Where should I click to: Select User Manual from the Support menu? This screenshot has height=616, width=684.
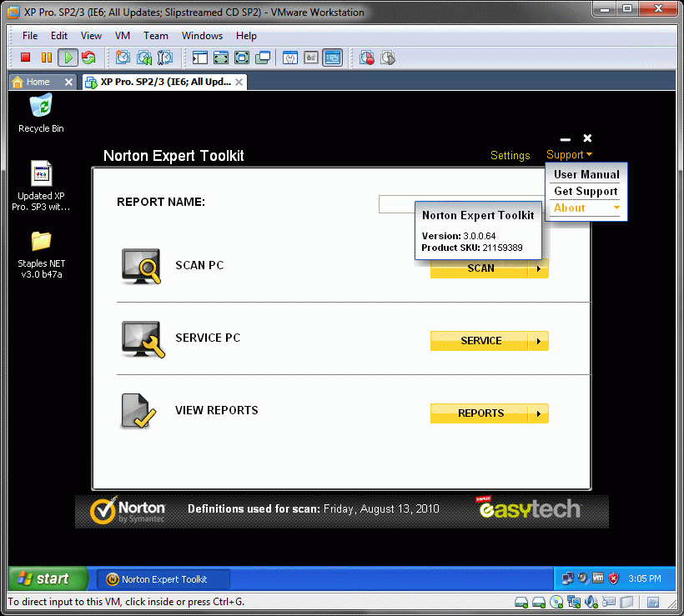click(x=586, y=174)
